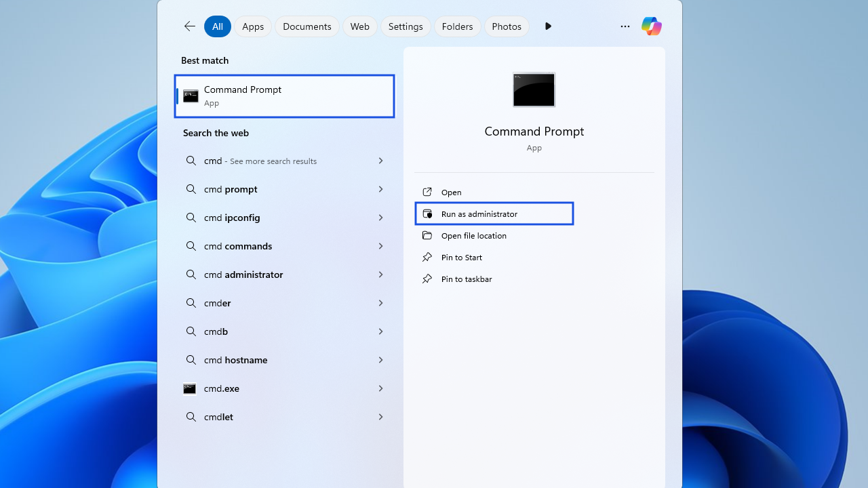Choose Pin to Start
Viewport: 868px width, 488px height.
(461, 257)
